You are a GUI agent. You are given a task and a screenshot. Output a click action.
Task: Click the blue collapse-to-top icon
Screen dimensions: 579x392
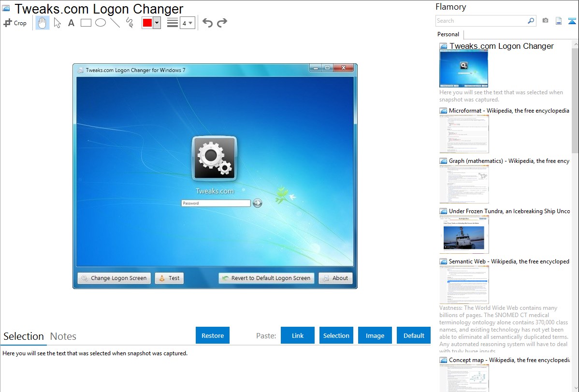click(x=572, y=21)
